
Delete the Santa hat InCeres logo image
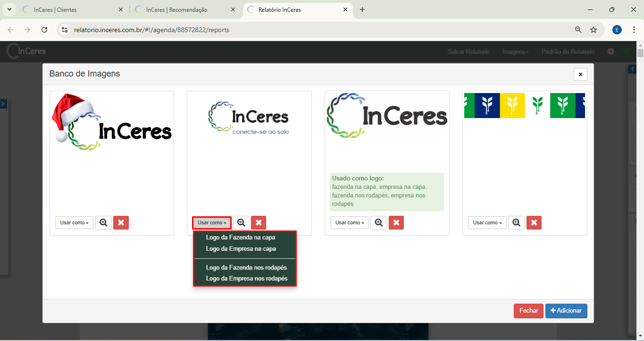tap(121, 222)
